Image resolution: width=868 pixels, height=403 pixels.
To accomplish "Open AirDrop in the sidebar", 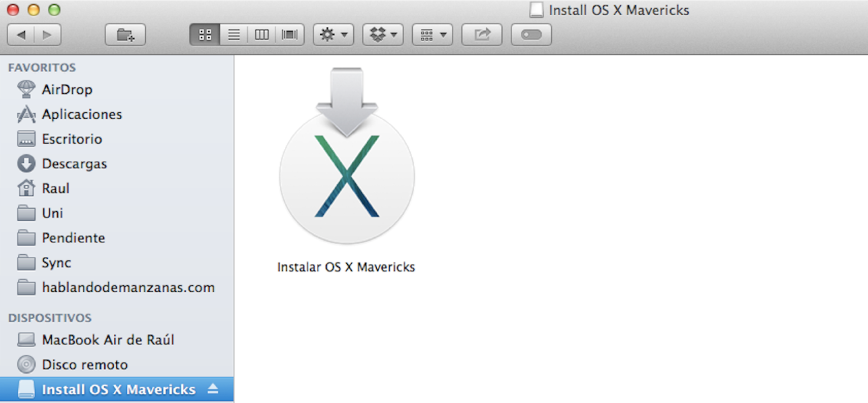I will 117,89.
